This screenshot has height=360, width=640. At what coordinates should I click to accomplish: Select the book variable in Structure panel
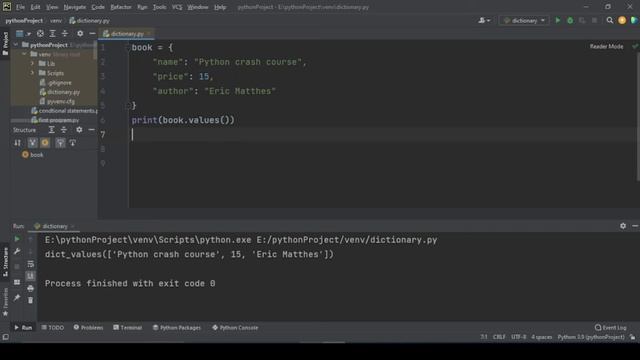click(33, 155)
